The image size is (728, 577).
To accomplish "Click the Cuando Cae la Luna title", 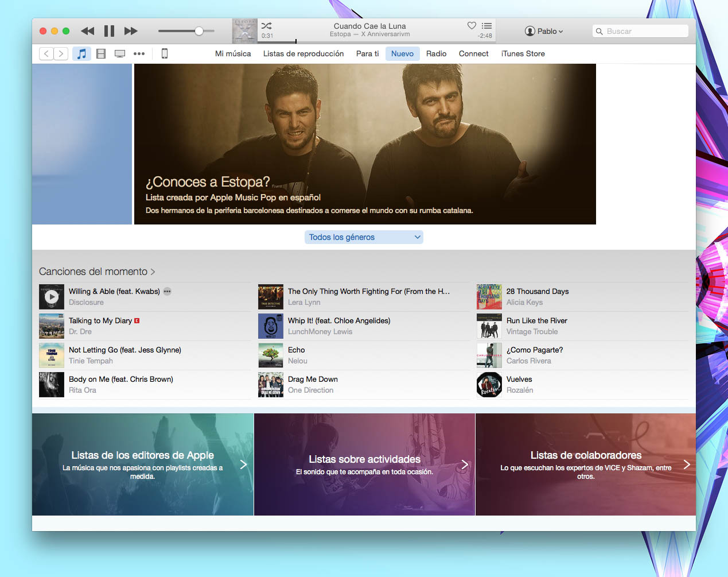I will pyautogui.click(x=370, y=26).
